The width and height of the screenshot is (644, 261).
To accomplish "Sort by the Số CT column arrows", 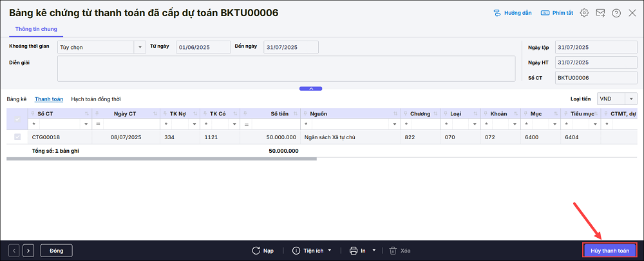I will tap(87, 113).
